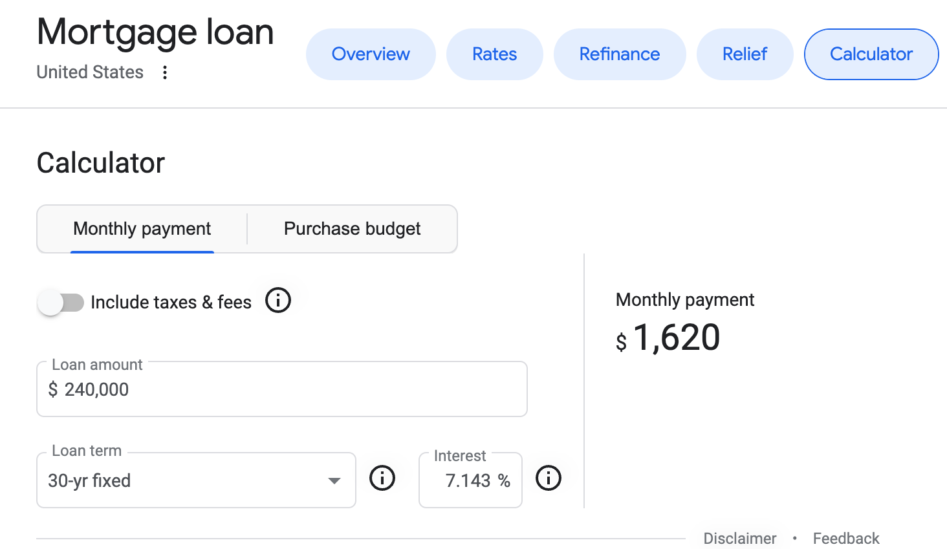947x560 pixels.
Task: Focus the Interest rate percentage field
Action: (468, 480)
